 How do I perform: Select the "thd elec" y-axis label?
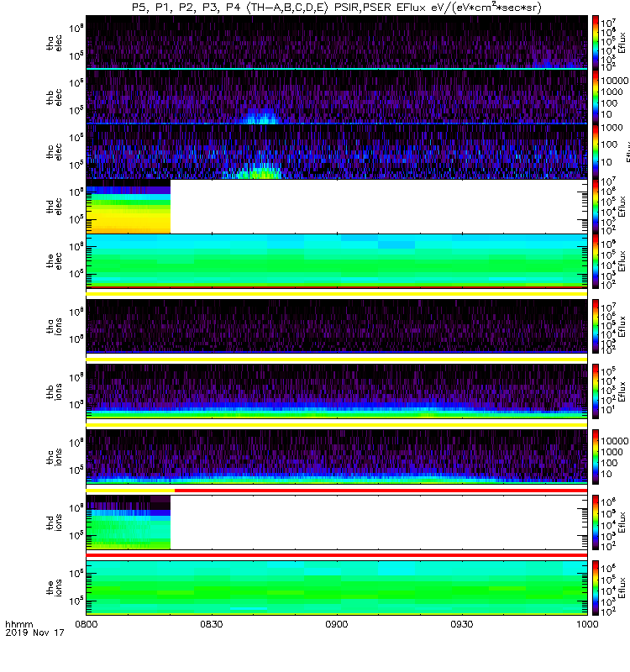54,207
